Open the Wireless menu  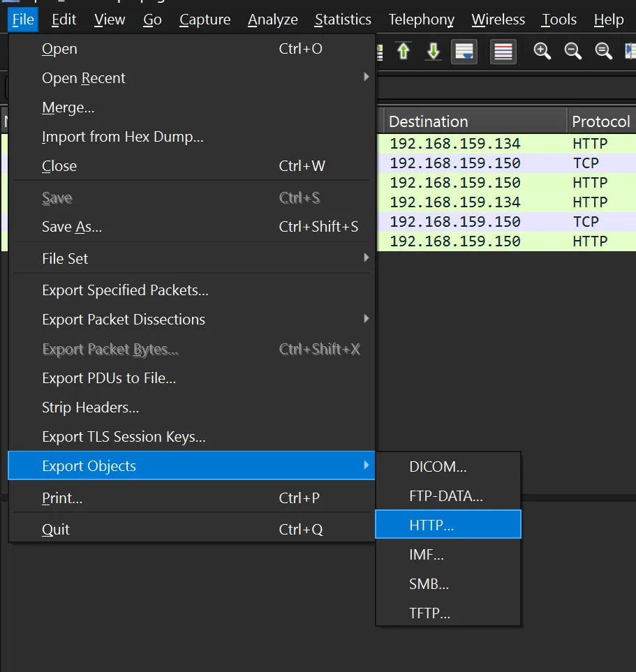[x=498, y=20]
